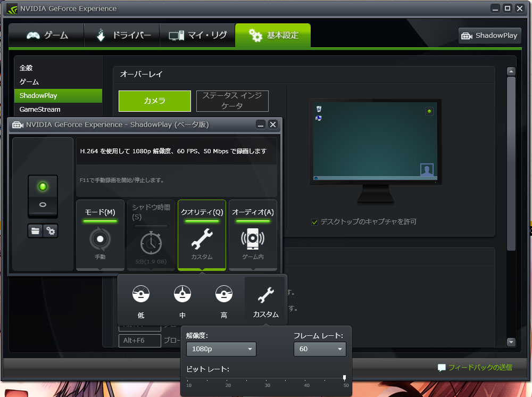Select ゲーム in the settings sidebar
Viewport: 532px width, 397px height.
[29, 82]
